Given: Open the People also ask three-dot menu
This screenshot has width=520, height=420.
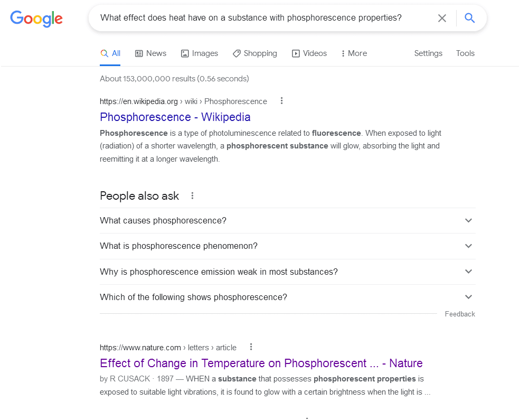Looking at the screenshot, I should (x=193, y=196).
